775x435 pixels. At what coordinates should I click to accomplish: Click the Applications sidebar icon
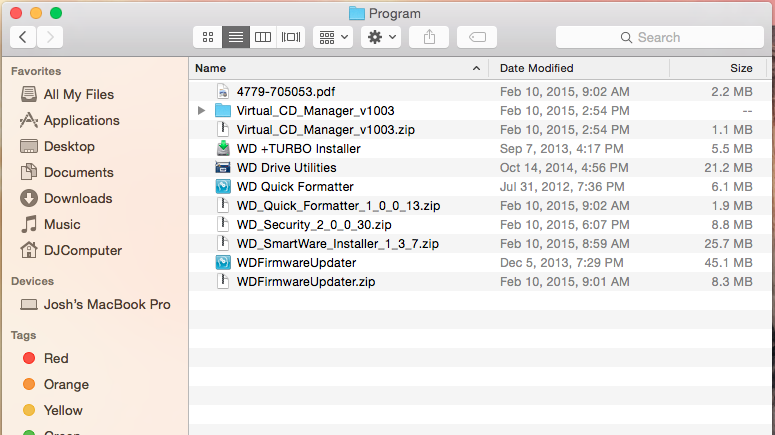coord(29,120)
